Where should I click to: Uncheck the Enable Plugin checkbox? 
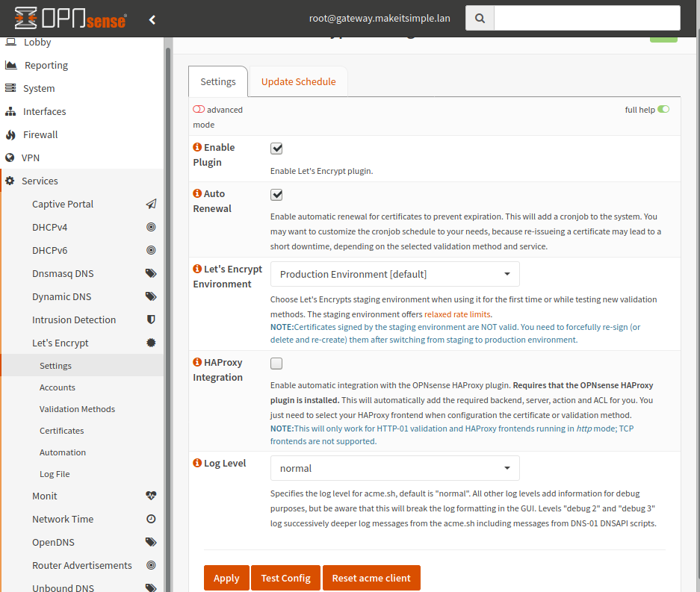pyautogui.click(x=276, y=149)
